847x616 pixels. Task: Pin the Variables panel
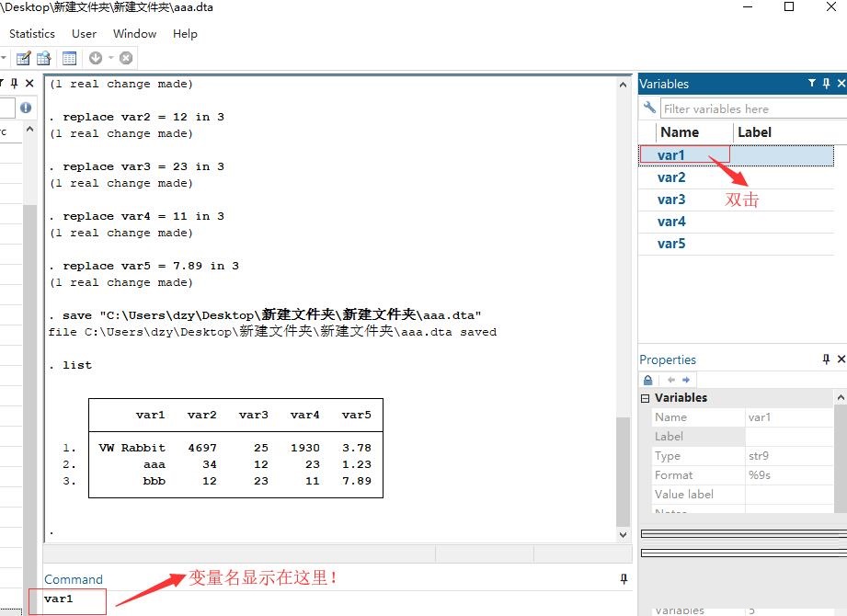(826, 84)
